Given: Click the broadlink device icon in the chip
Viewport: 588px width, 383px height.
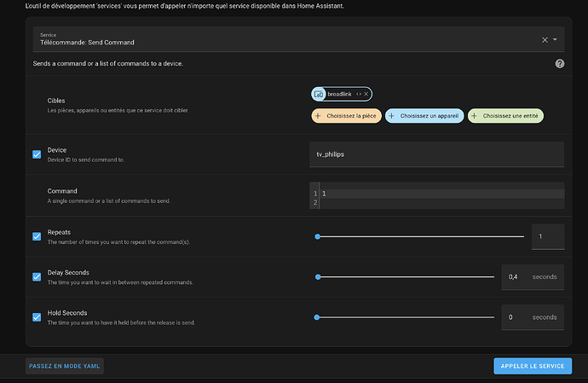Looking at the screenshot, I should click(320, 94).
